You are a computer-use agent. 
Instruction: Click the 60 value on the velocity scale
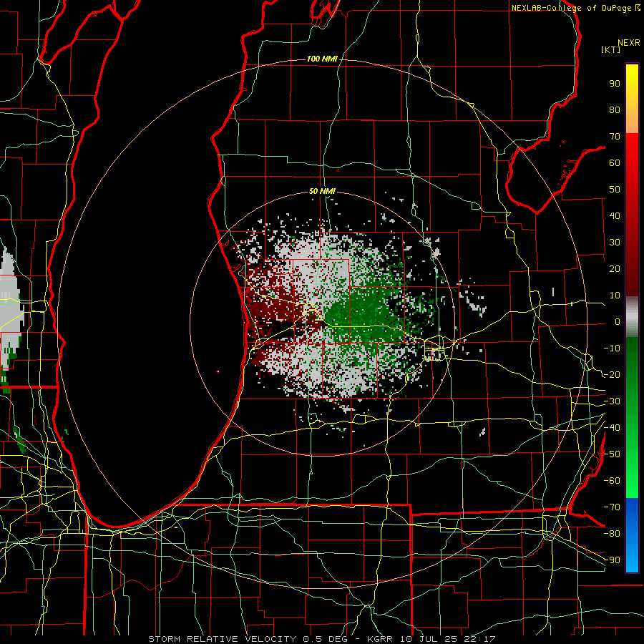[615, 163]
